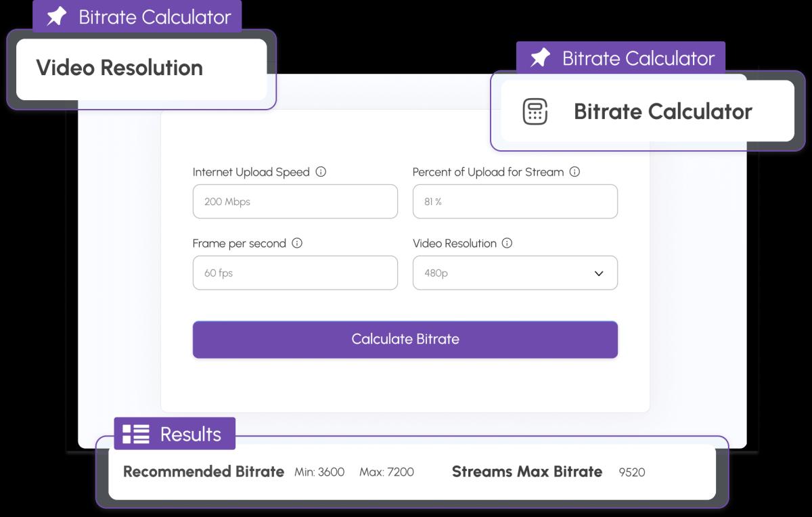This screenshot has width=812, height=517.
Task: Click the Calculate Bitrate button
Action: tap(405, 339)
